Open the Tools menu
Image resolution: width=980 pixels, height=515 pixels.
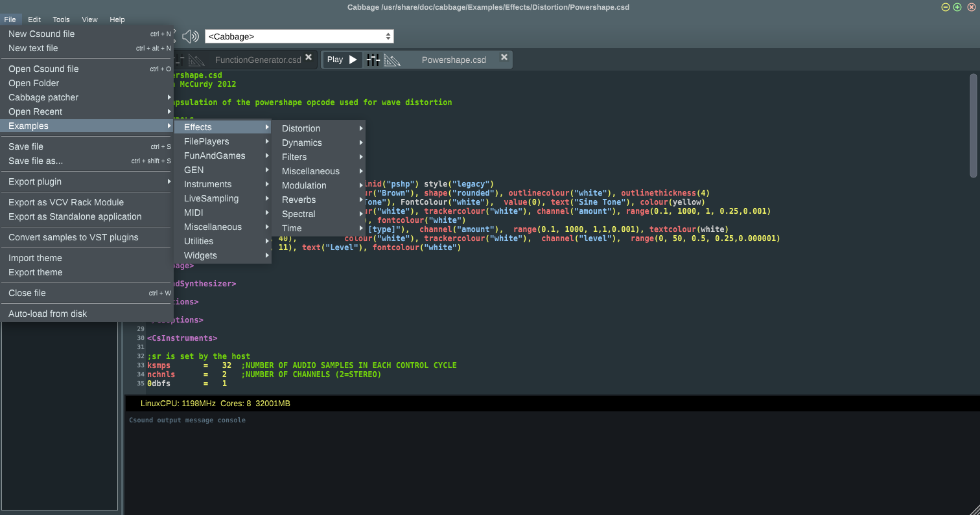[x=61, y=19]
